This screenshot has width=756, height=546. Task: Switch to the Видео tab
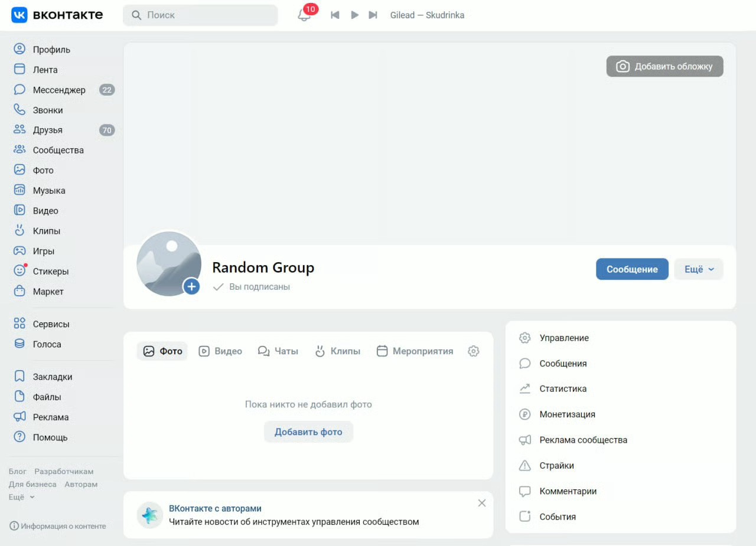[x=220, y=351]
